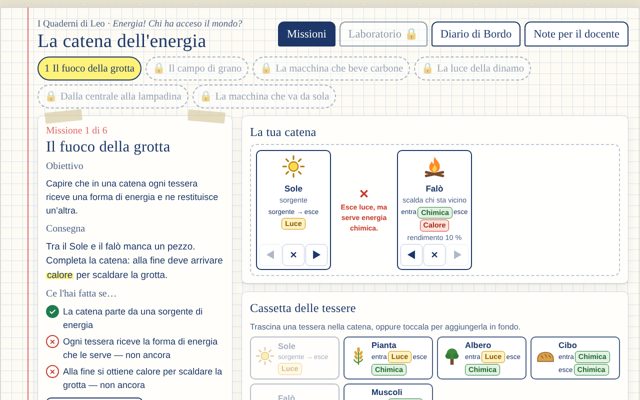This screenshot has height=400, width=640.
Task: Click disabled move-right arrow on Falò card
Action: tap(458, 255)
